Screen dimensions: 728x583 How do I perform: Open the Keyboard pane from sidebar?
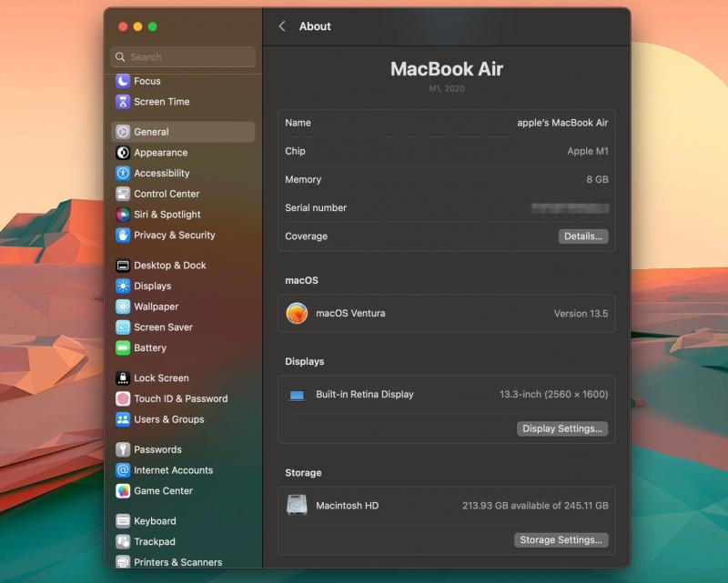point(183,521)
